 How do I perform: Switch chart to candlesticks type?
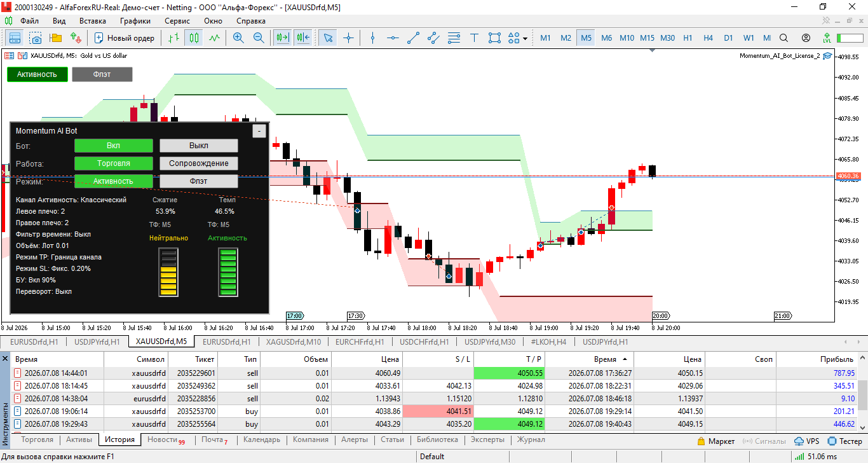pos(194,38)
